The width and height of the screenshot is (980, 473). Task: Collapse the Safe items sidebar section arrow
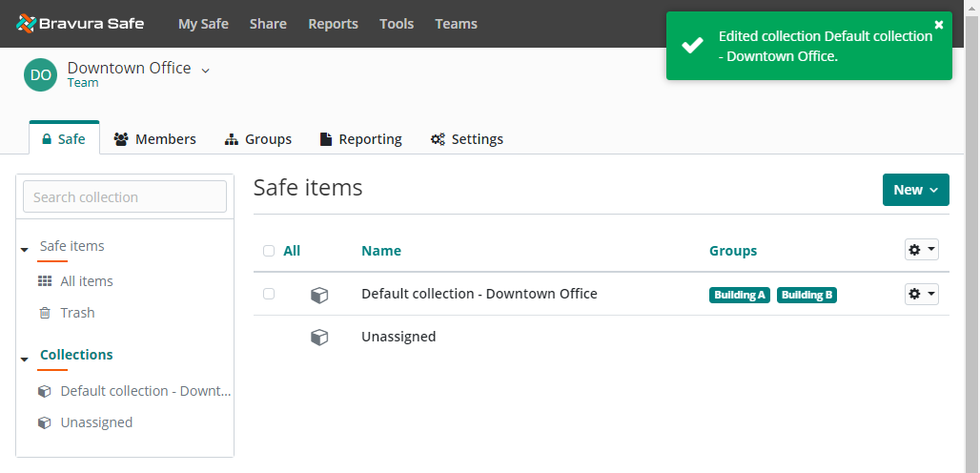(25, 249)
